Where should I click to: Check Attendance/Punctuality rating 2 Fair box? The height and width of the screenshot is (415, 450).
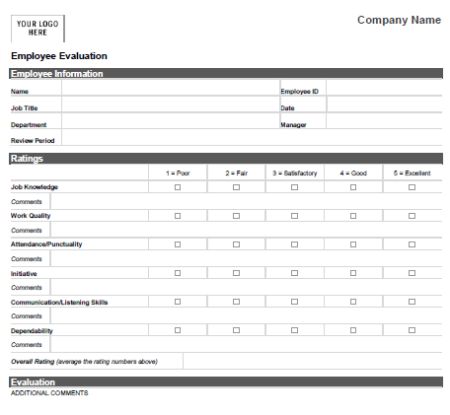click(x=236, y=244)
